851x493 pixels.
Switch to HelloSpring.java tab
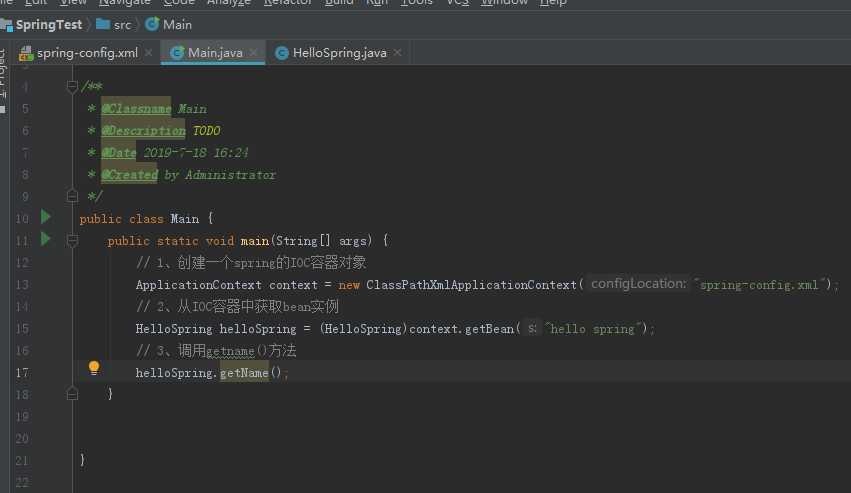tap(339, 53)
